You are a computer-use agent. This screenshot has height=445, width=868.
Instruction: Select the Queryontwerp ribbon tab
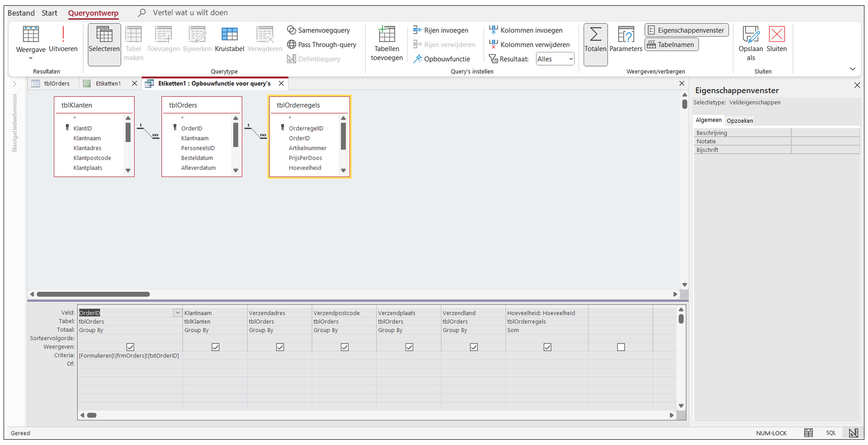click(93, 13)
